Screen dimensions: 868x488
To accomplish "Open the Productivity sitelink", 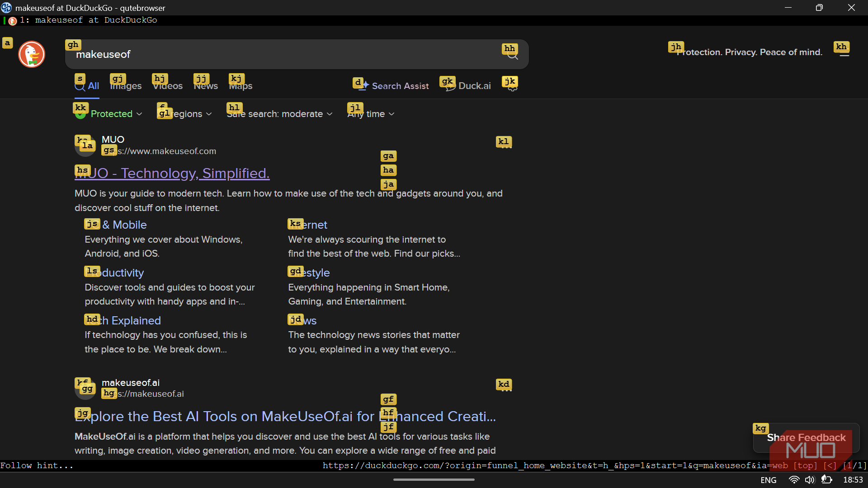I will point(114,272).
